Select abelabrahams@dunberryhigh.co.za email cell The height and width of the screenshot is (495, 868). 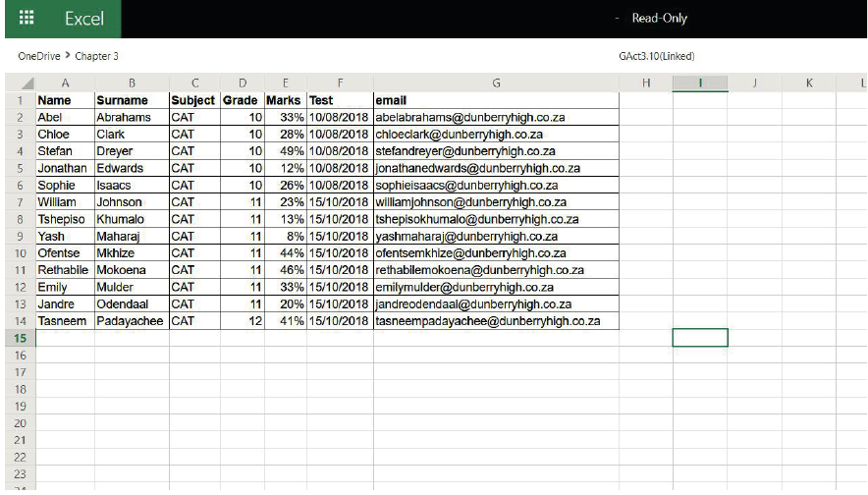[x=496, y=118]
